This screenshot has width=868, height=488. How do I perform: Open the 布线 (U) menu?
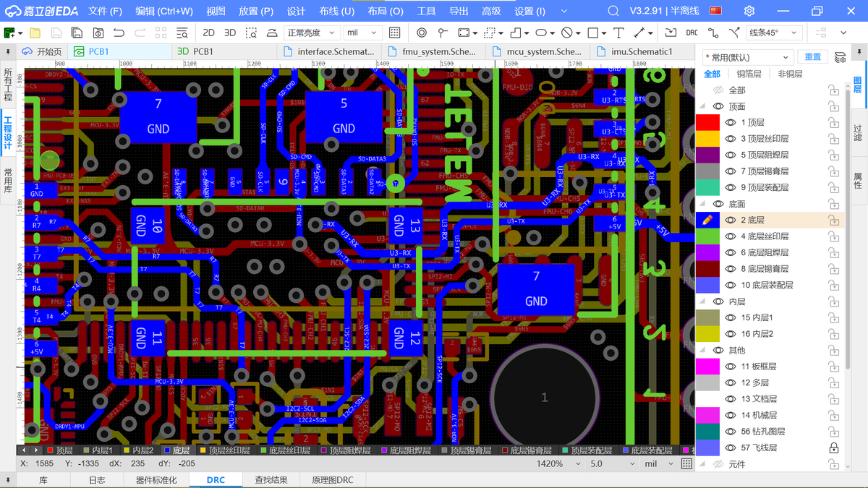click(336, 11)
